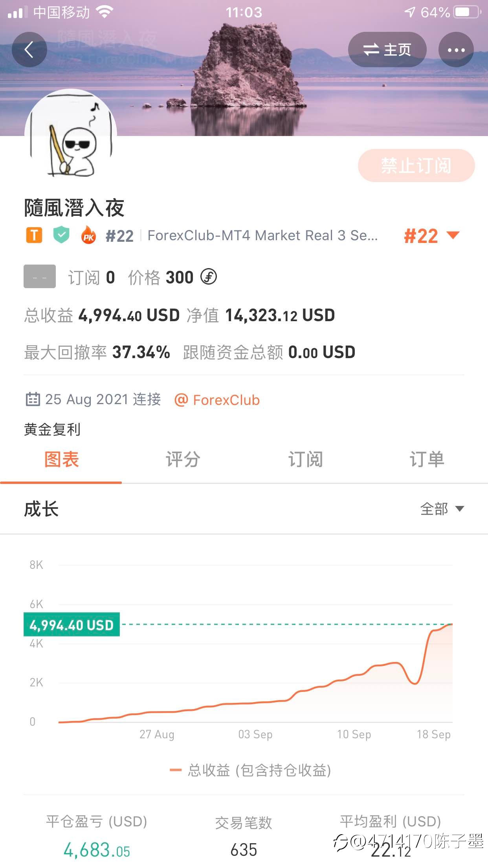Tap the 主页 switch button
488x868 pixels.
pos(387,50)
